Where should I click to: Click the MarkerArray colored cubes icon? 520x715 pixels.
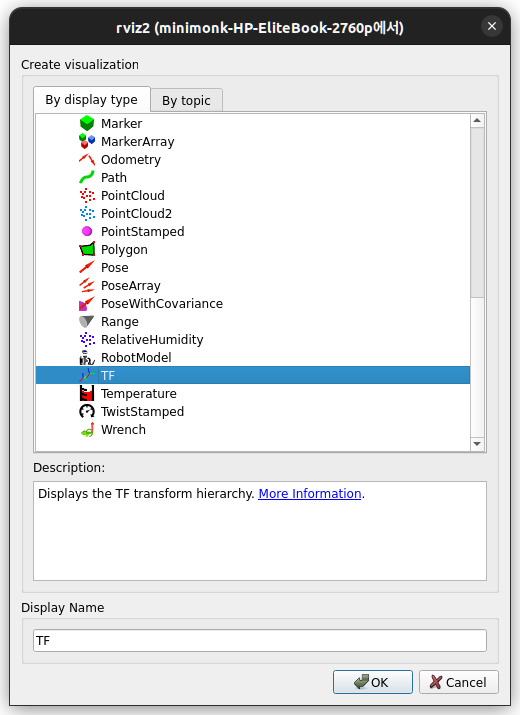click(x=87, y=141)
